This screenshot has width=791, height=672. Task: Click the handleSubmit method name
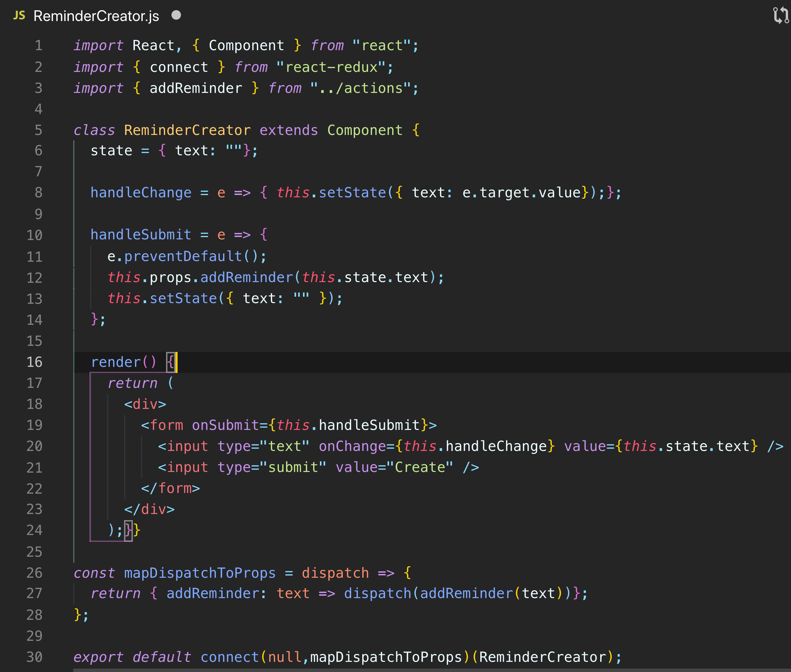[141, 235]
